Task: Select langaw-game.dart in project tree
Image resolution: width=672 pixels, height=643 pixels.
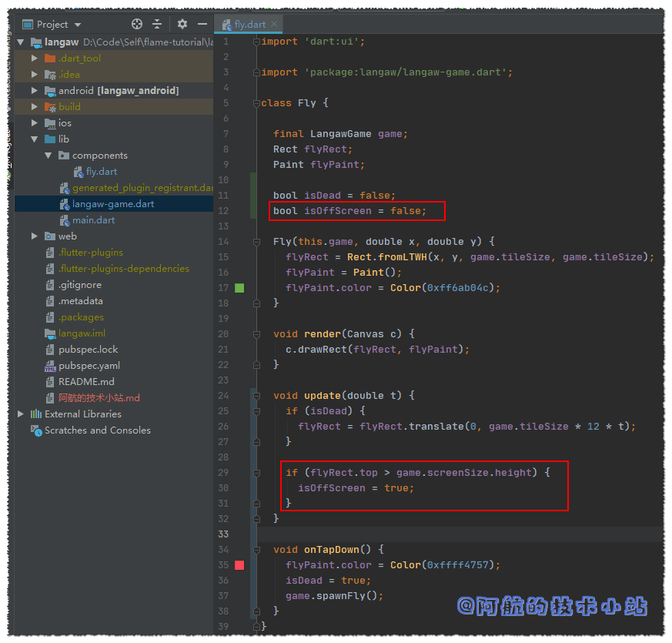Action: [x=112, y=204]
